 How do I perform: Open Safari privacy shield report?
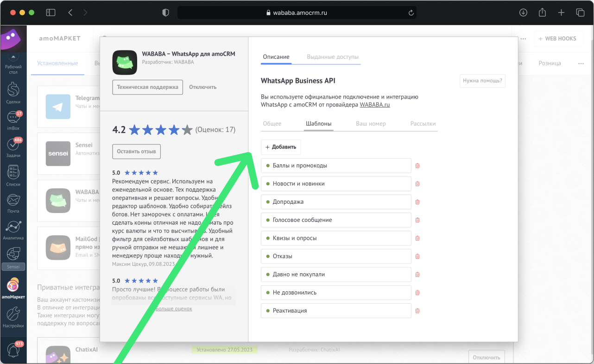tap(165, 13)
